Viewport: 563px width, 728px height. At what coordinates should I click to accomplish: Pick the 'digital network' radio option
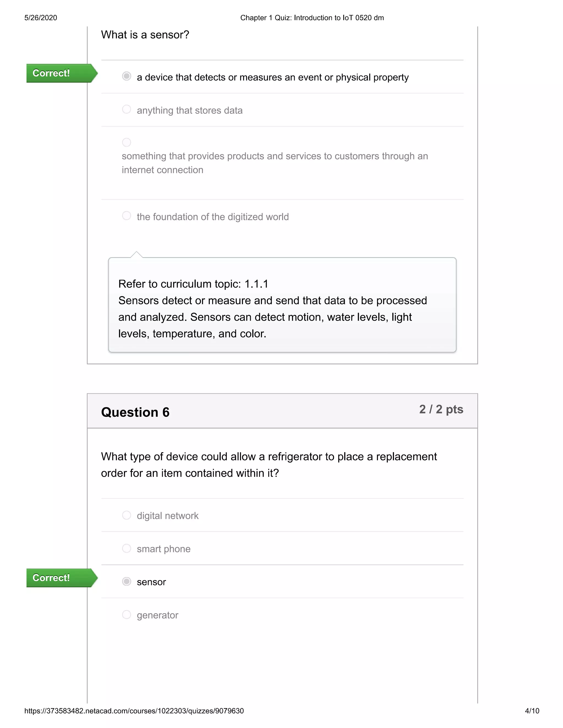tap(126, 515)
